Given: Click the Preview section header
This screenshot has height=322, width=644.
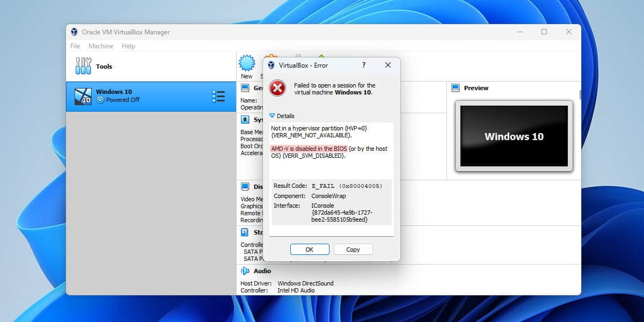Looking at the screenshot, I should [476, 88].
